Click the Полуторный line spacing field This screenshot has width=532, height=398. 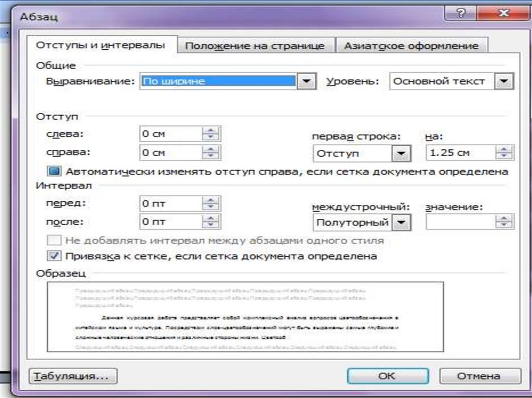[x=353, y=223]
